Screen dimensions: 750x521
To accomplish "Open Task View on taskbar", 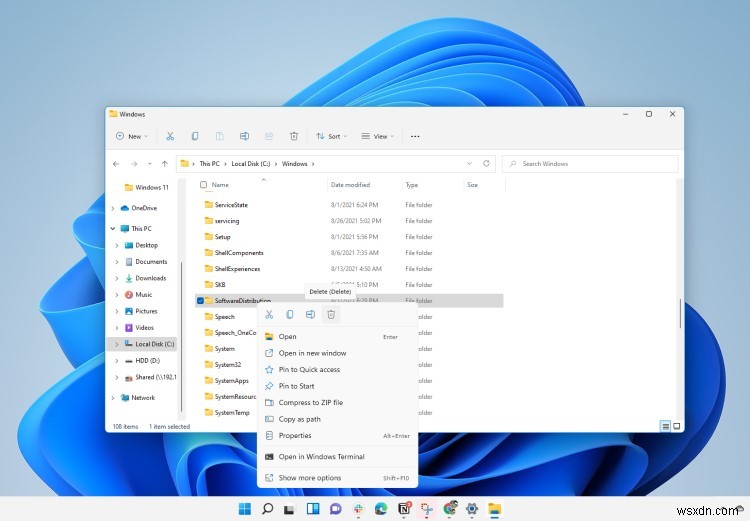I will [x=289, y=509].
